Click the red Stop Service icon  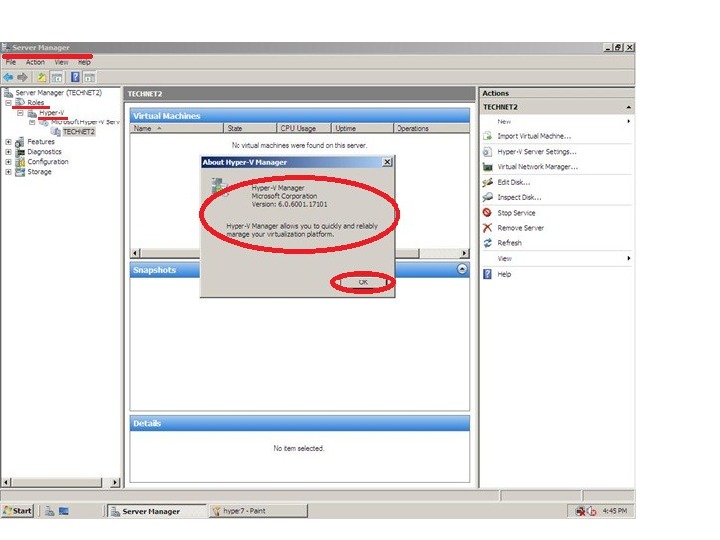point(487,213)
